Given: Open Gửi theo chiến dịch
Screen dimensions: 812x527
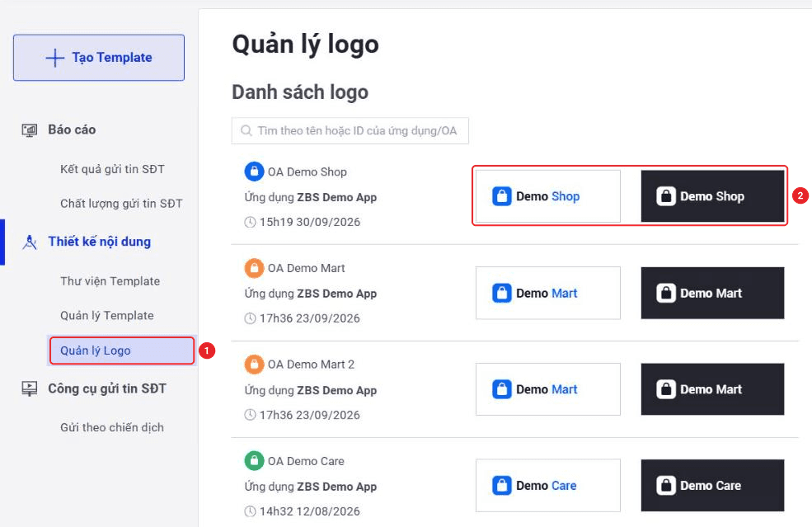Looking at the screenshot, I should [112, 427].
